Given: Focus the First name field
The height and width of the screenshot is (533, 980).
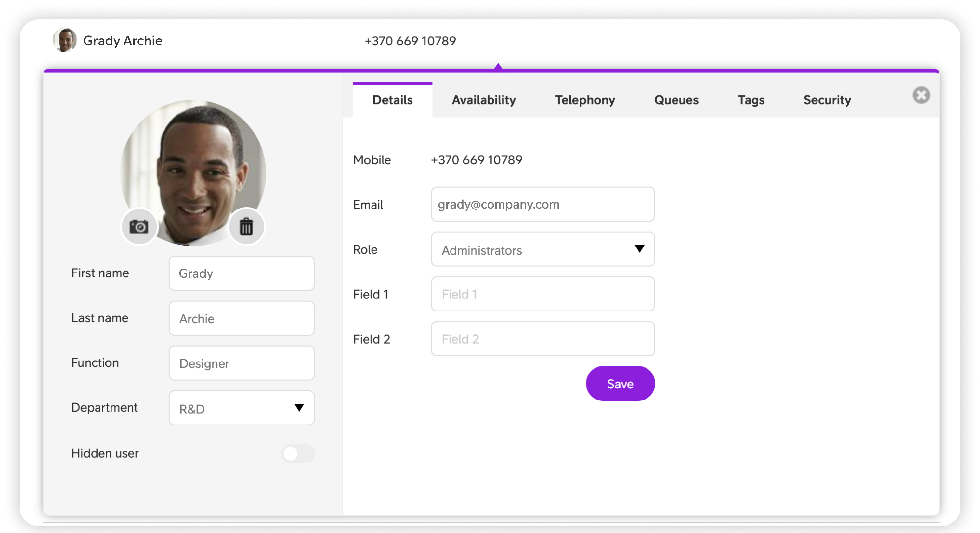Looking at the screenshot, I should [x=242, y=273].
